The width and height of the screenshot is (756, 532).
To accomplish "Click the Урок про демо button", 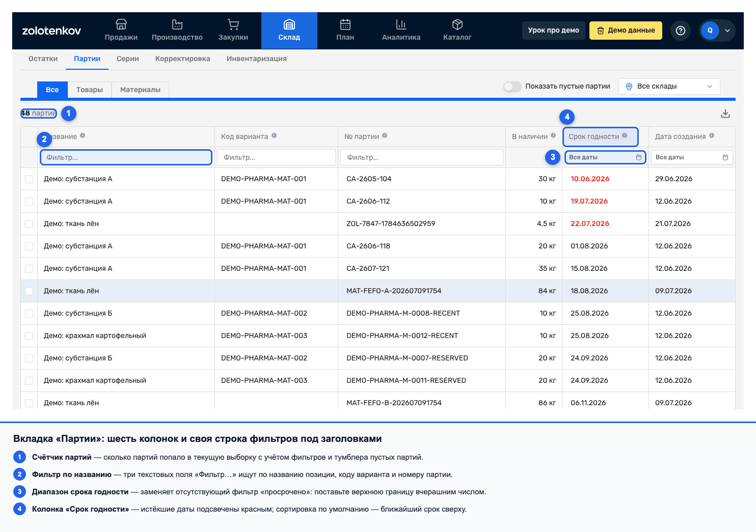I will (x=554, y=31).
